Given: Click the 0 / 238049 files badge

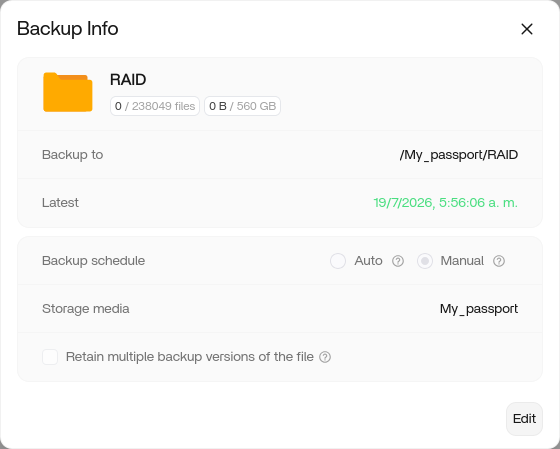Looking at the screenshot, I should (155, 106).
